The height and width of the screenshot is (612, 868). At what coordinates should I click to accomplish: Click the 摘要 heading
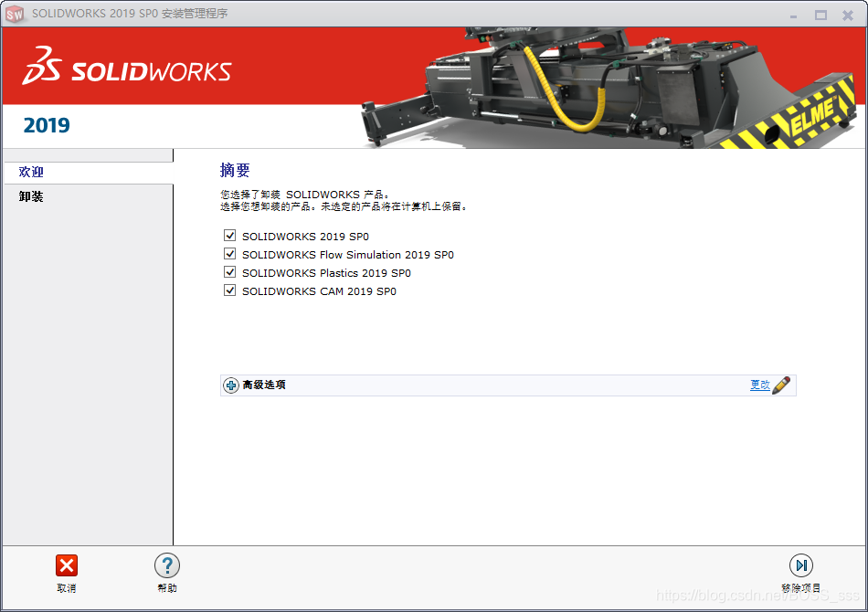coord(235,170)
